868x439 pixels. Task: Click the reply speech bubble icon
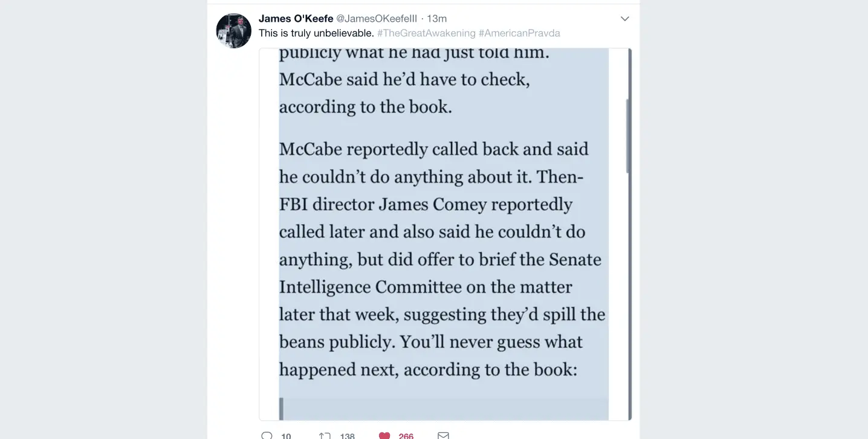pos(267,435)
